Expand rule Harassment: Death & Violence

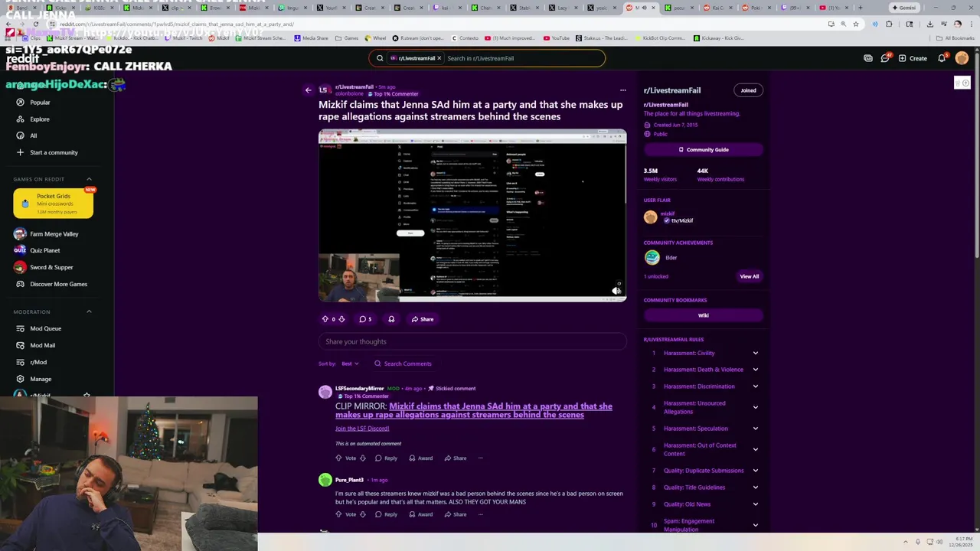[x=755, y=370]
